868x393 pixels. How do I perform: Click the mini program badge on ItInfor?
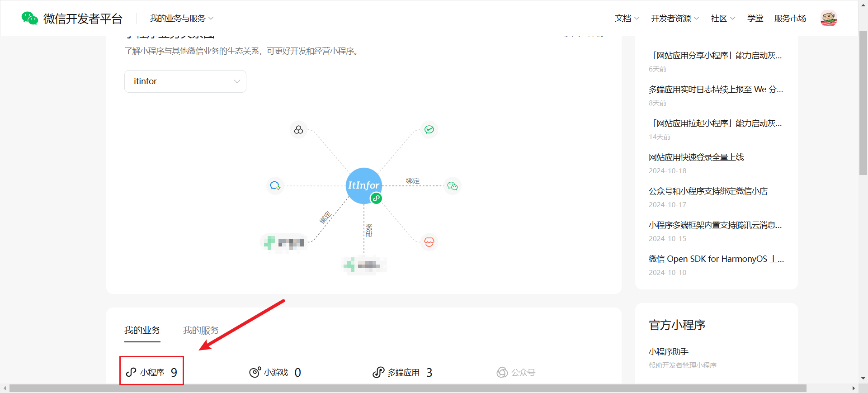point(376,198)
